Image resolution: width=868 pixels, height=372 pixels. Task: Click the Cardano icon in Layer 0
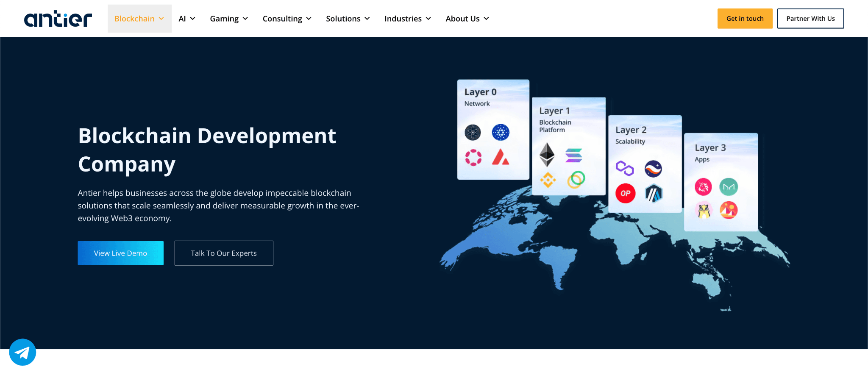pyautogui.click(x=501, y=132)
